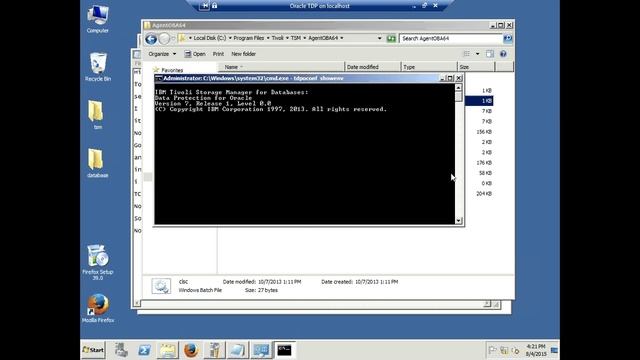Open Firefox from the taskbar

pos(191,350)
